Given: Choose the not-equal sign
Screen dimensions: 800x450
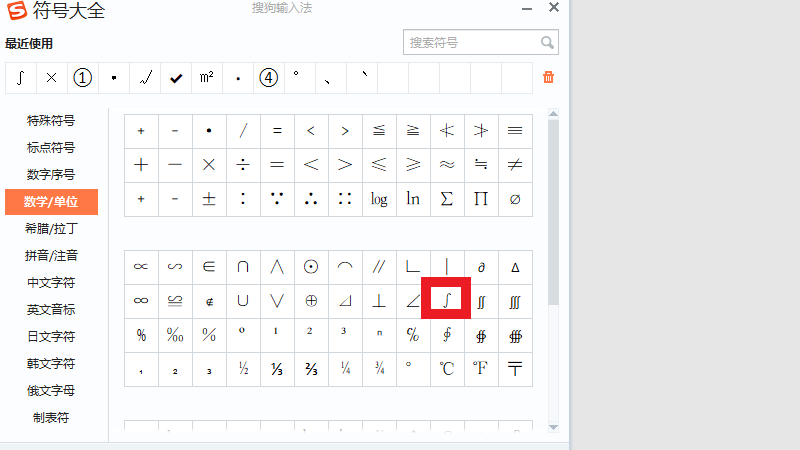Looking at the screenshot, I should point(515,165).
